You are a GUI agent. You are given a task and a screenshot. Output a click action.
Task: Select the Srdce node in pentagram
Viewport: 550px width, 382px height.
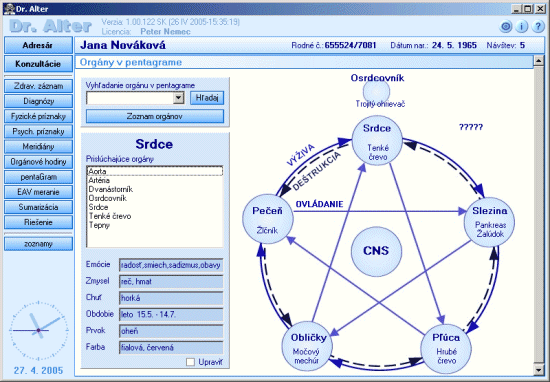pos(377,140)
